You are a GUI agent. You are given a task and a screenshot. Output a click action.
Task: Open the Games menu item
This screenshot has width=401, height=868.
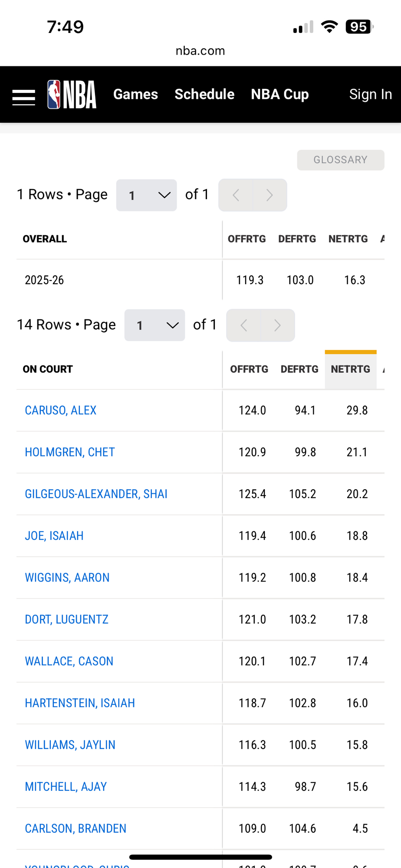coord(135,94)
